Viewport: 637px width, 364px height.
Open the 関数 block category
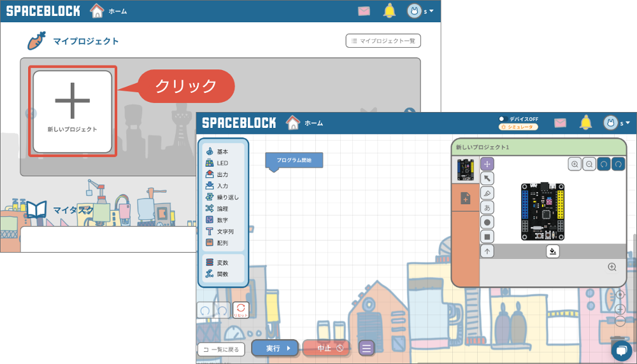223,274
